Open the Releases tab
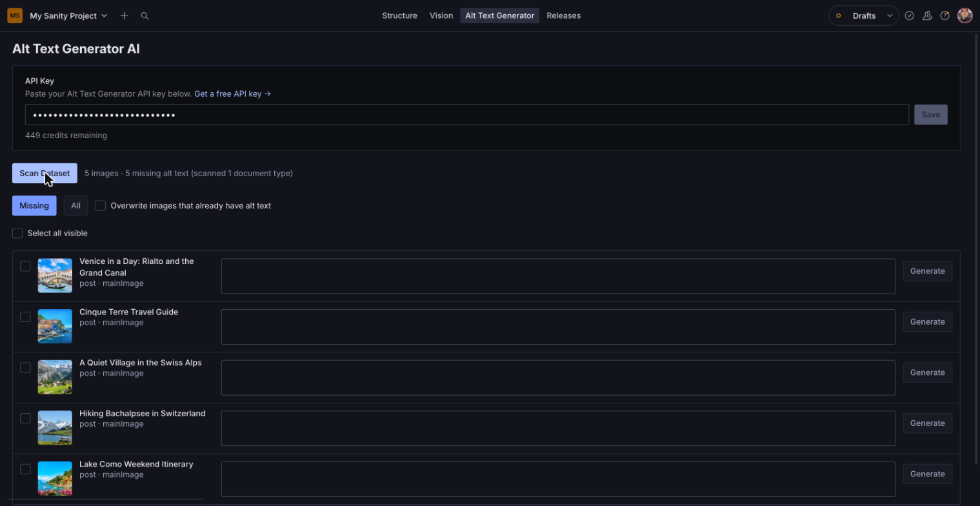Screen dimensions: 980x506 [x=563, y=15]
